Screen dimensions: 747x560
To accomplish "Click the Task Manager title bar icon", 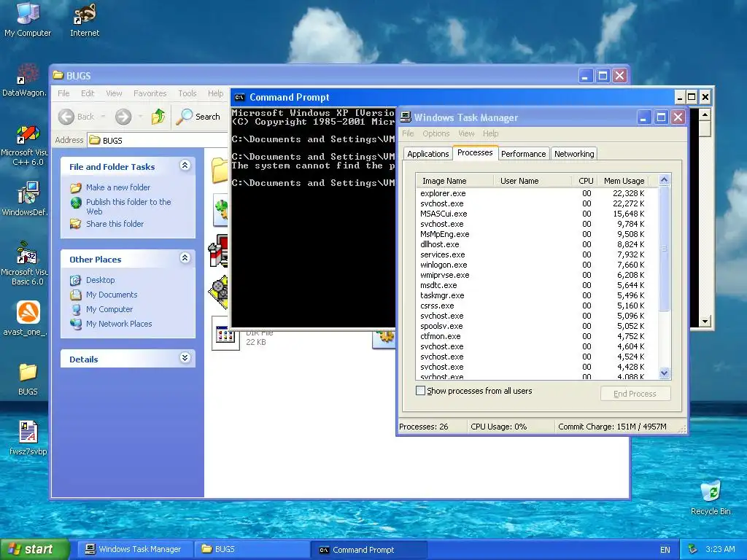I will click(406, 117).
